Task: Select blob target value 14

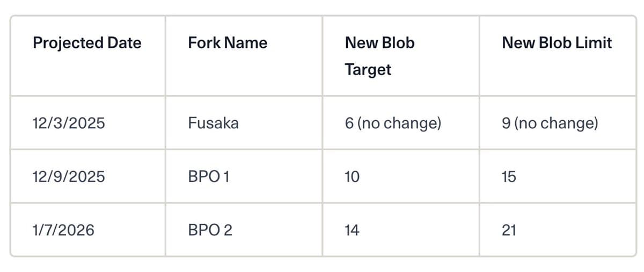Action: point(352,230)
